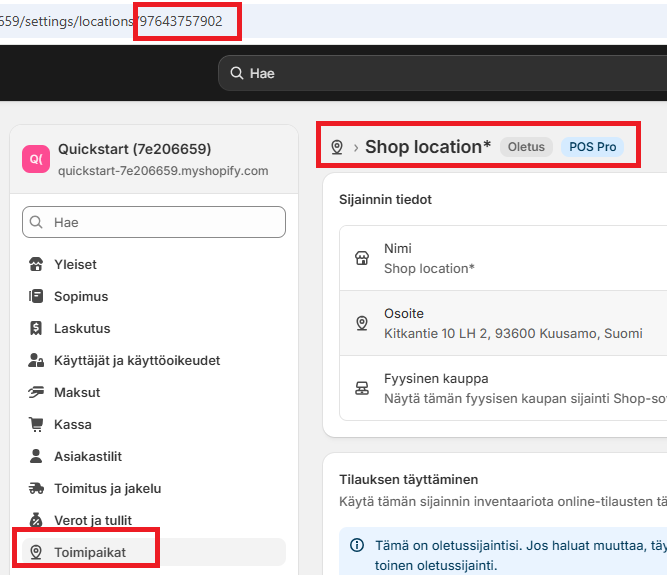
Task: Click the pink Quickstart store avatar
Action: coord(35,159)
